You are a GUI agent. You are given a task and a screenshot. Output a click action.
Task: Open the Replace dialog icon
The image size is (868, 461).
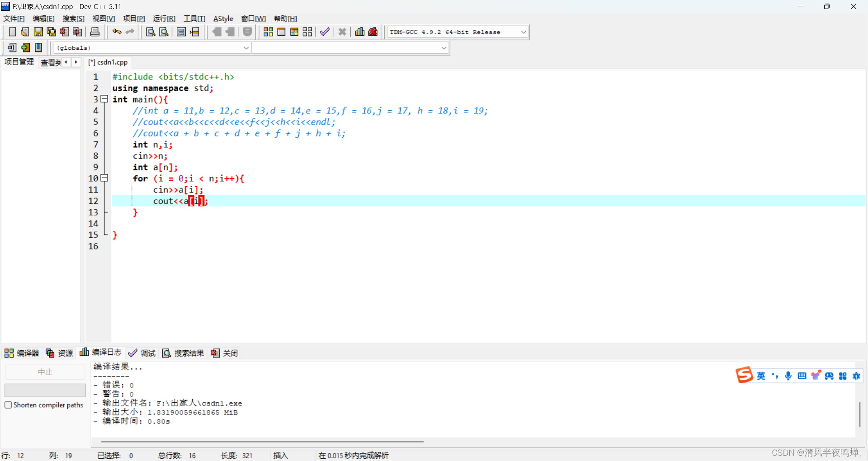[x=164, y=32]
